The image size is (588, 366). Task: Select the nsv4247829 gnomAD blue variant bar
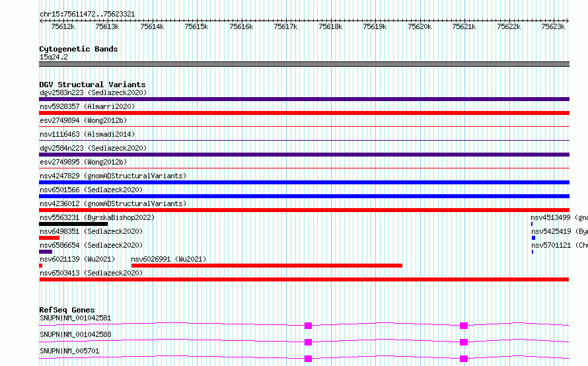[x=304, y=182]
